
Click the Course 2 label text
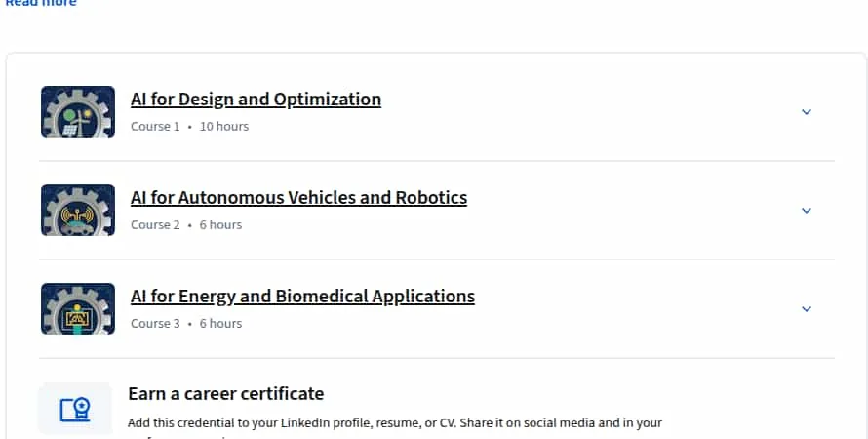[x=155, y=224]
